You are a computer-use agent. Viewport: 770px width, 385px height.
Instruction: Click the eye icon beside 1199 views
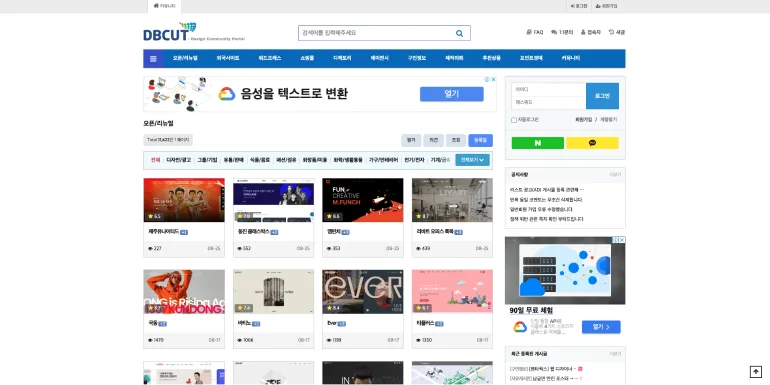point(329,340)
